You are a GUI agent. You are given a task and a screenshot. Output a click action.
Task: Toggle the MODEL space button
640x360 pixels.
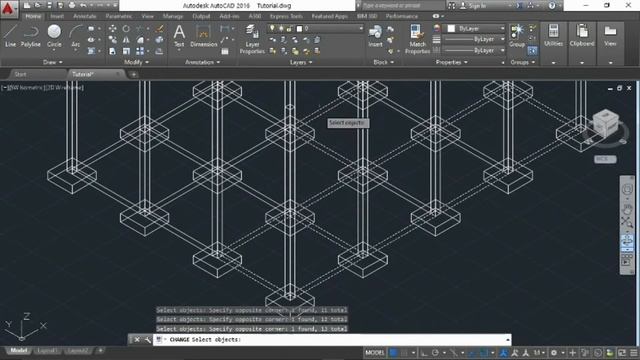coord(375,353)
